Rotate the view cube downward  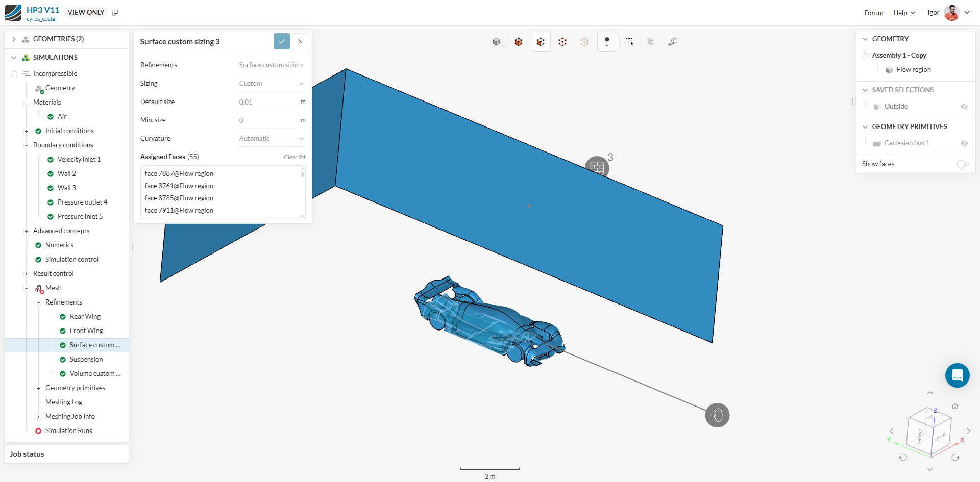tap(930, 469)
